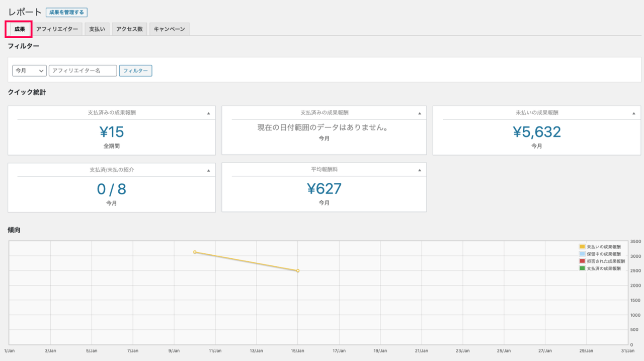Open the アクセス数 tab
The width and height of the screenshot is (644, 361).
(129, 29)
